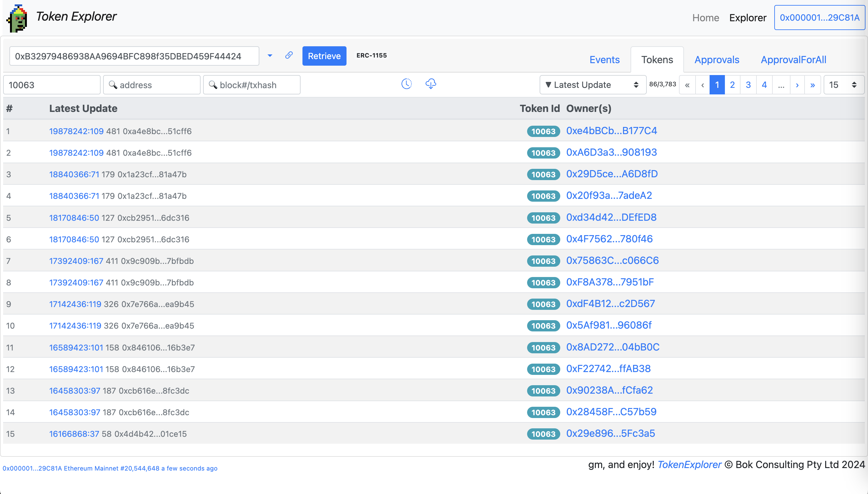Image resolution: width=868 pixels, height=494 pixels.
Task: Open block link 16166868:37
Action: click(x=74, y=434)
